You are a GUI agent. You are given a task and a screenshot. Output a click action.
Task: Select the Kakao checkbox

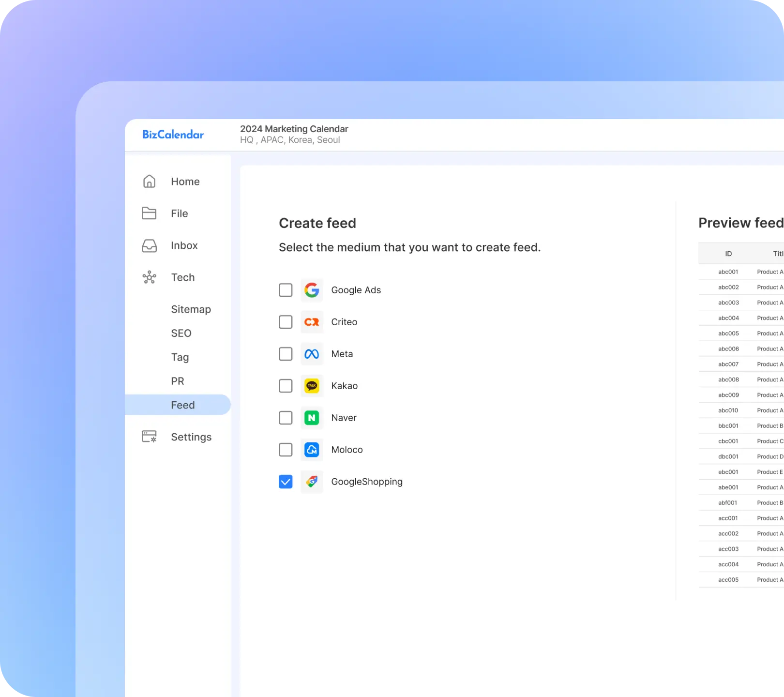coord(286,386)
